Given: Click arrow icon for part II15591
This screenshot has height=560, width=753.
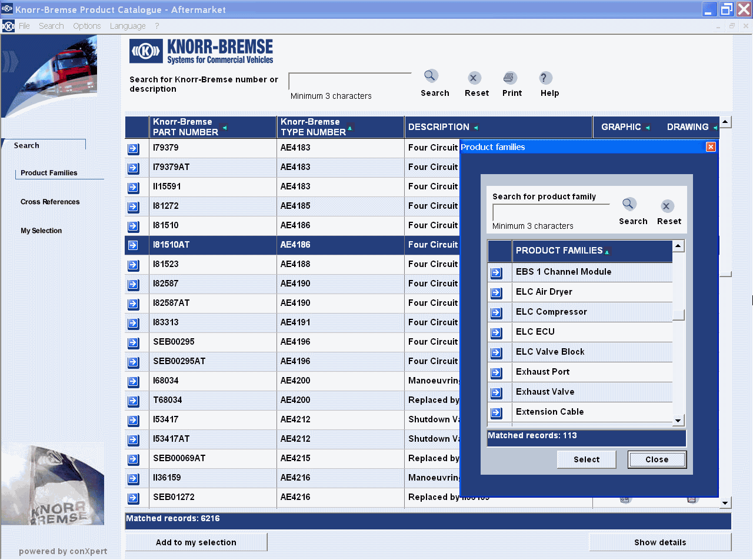Looking at the screenshot, I should point(134,188).
